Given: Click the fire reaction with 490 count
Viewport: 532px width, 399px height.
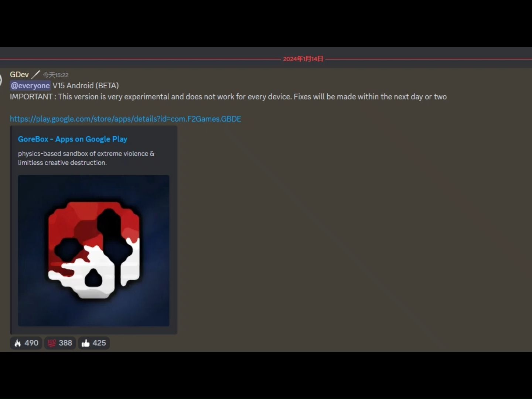Looking at the screenshot, I should (26, 343).
